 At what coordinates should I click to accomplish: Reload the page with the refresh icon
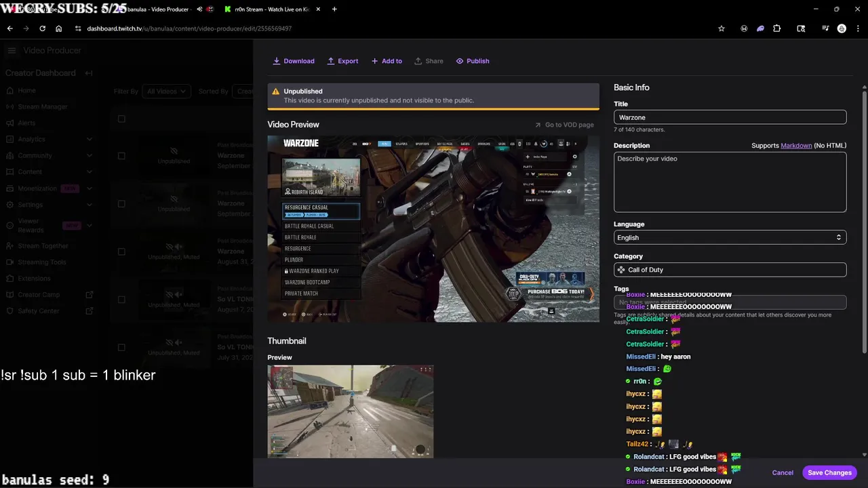click(x=42, y=28)
